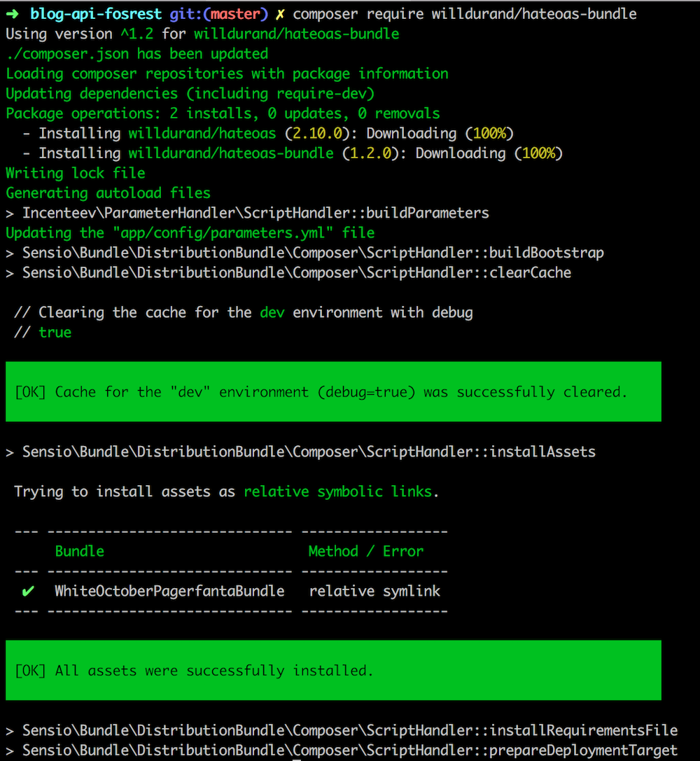Image resolution: width=700 pixels, height=761 pixels.
Task: Click 'ScriptHandler::installAssets' line
Action: pos(301,452)
